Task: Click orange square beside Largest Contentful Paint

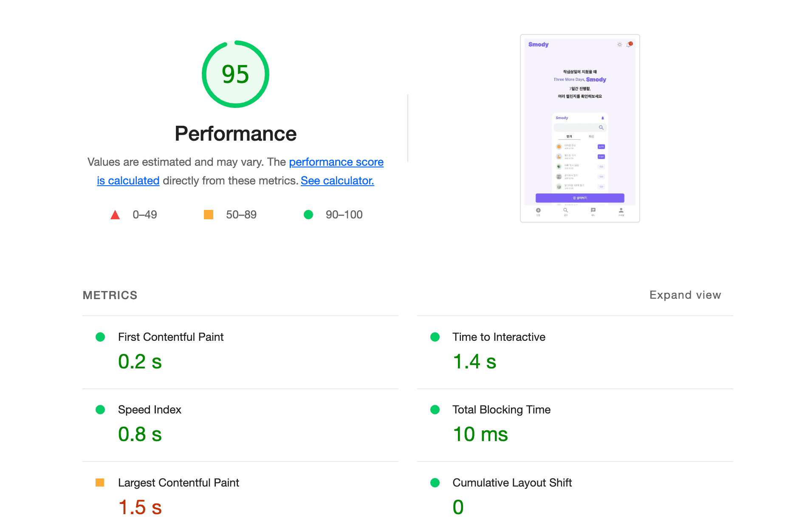Action: (x=100, y=483)
